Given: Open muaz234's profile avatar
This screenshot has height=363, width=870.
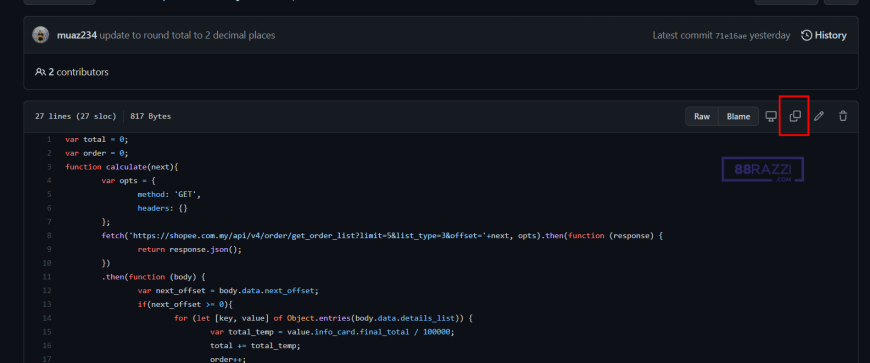Looking at the screenshot, I should (41, 35).
